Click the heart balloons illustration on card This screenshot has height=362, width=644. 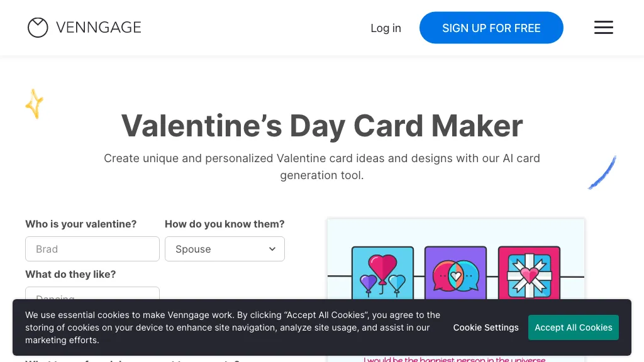(x=382, y=274)
